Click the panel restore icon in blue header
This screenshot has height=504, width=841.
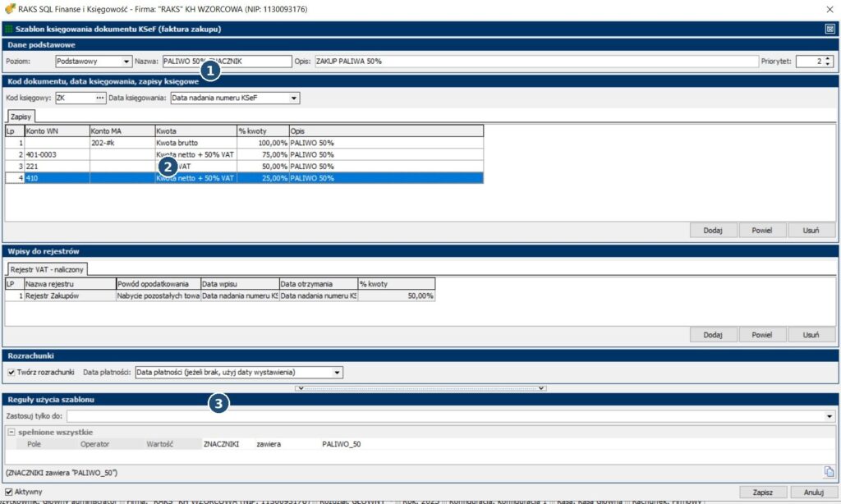(830, 29)
